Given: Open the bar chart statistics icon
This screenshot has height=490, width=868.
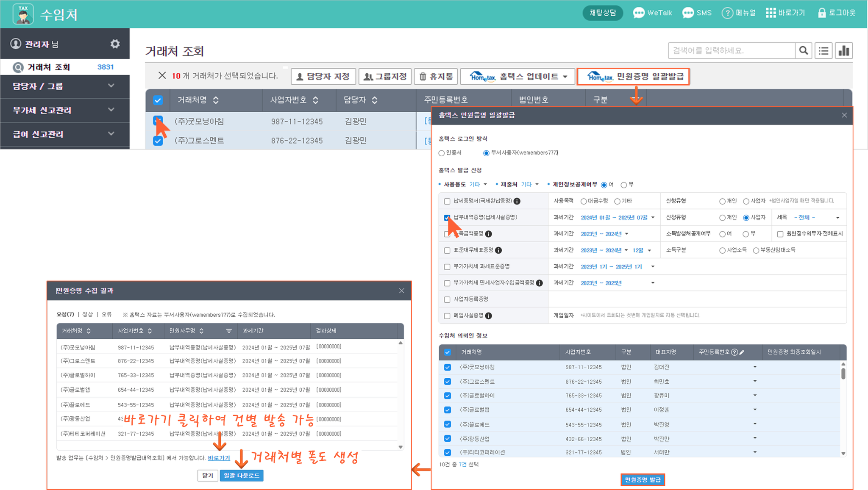Looking at the screenshot, I should (x=844, y=51).
